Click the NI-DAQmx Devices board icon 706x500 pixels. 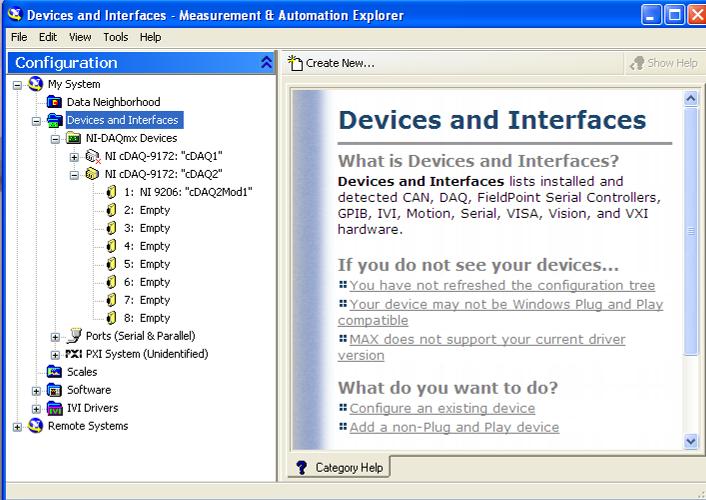point(73,138)
